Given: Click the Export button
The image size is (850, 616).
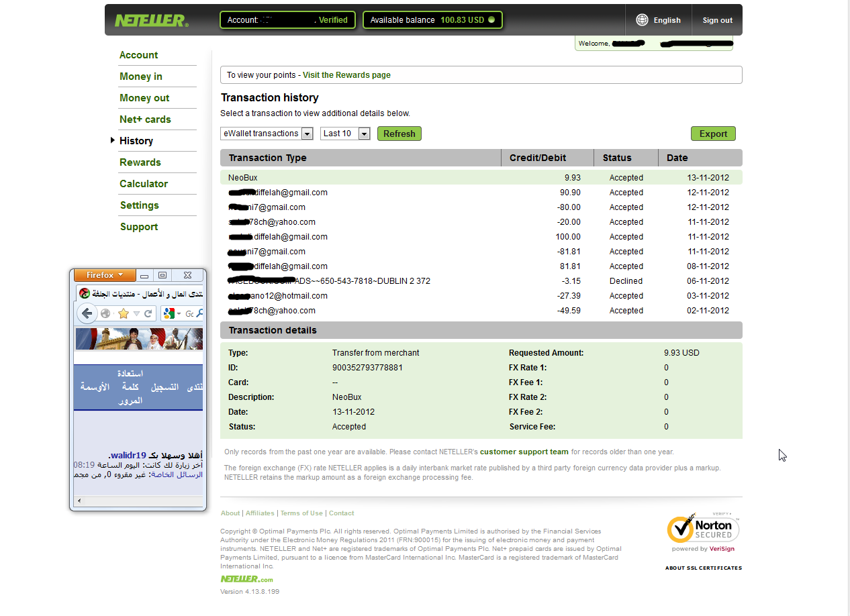Looking at the screenshot, I should pos(713,134).
